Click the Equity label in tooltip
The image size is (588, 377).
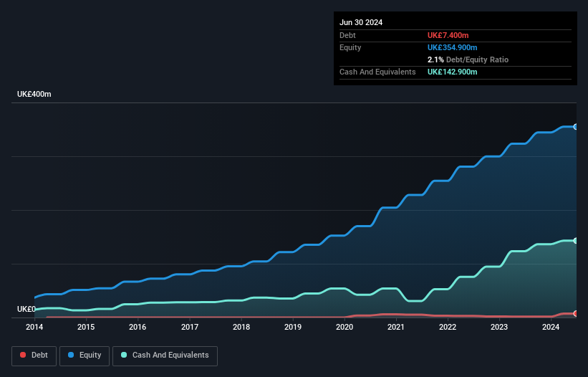click(x=350, y=47)
